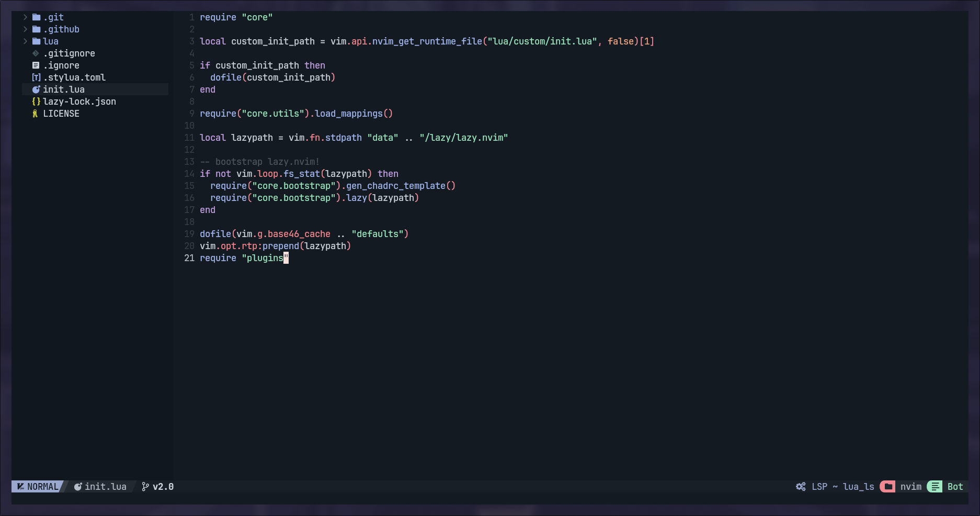Click the lua folder icon
Image resolution: width=980 pixels, height=516 pixels.
(x=36, y=41)
